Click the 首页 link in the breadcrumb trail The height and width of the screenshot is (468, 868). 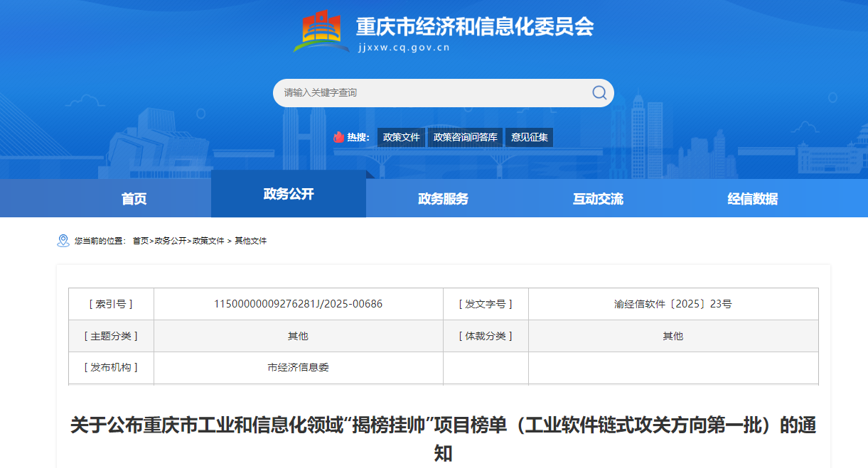[x=141, y=241]
